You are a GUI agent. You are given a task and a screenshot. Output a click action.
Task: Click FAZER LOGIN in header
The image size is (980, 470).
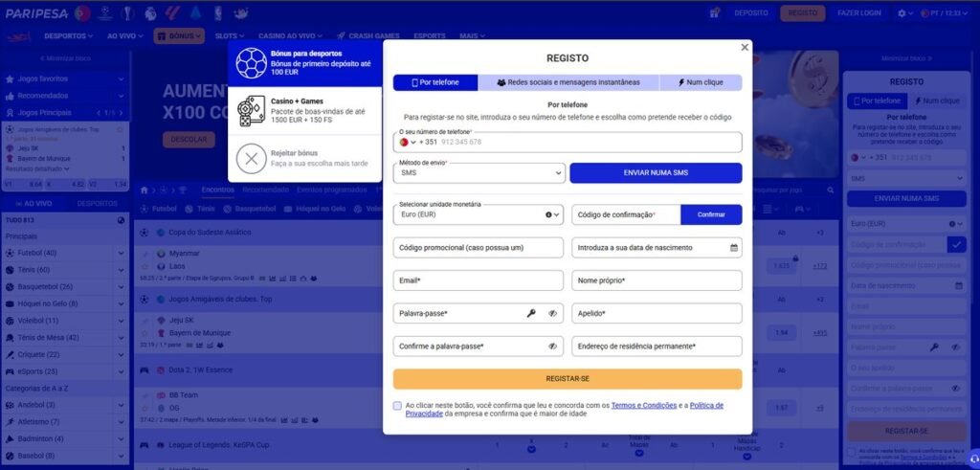[858, 13]
